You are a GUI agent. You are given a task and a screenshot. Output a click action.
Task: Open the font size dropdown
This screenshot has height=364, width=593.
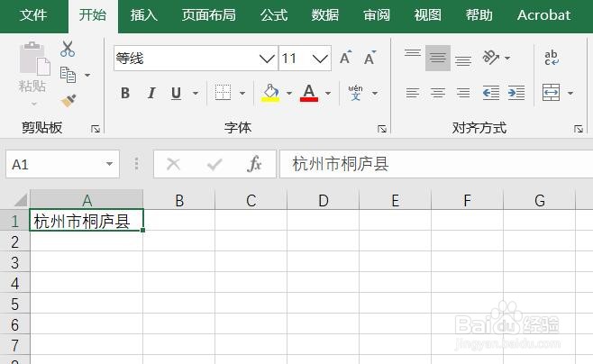pyautogui.click(x=320, y=59)
